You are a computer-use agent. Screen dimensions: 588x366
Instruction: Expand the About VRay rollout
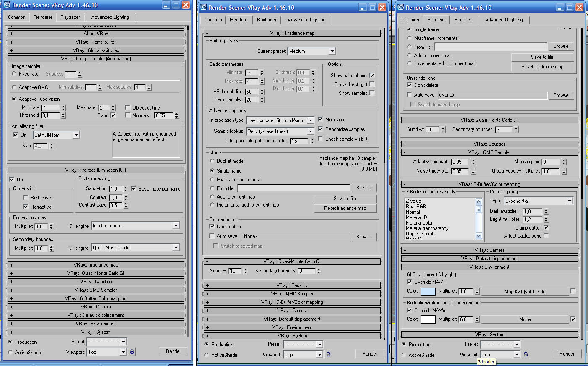[96, 34]
